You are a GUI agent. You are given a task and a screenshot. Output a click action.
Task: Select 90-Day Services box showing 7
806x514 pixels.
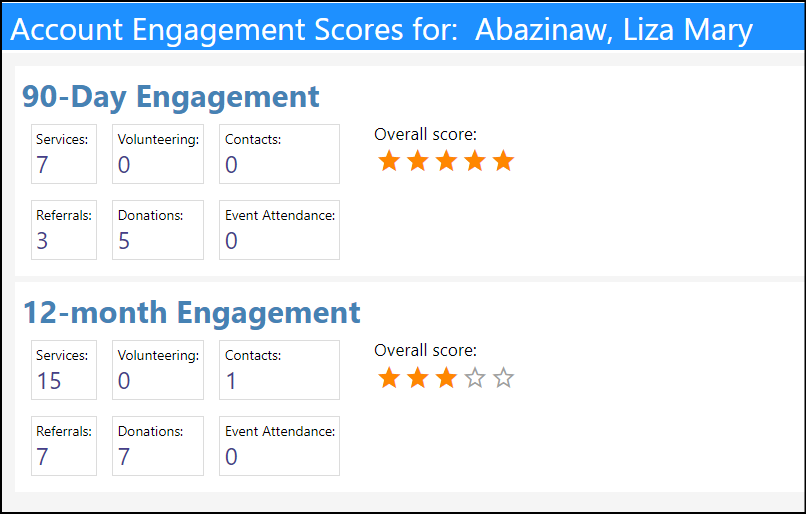click(64, 154)
